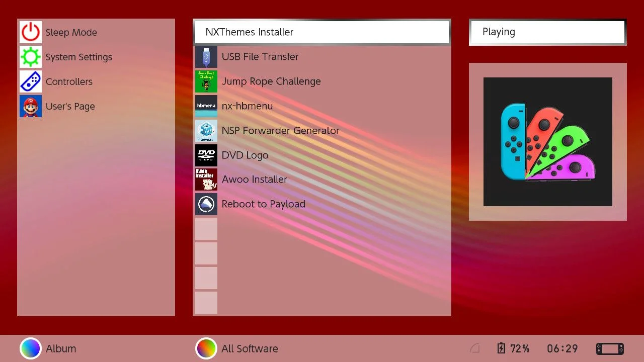Choose the System Settings label
This screenshot has height=362, width=644.
coord(79,57)
